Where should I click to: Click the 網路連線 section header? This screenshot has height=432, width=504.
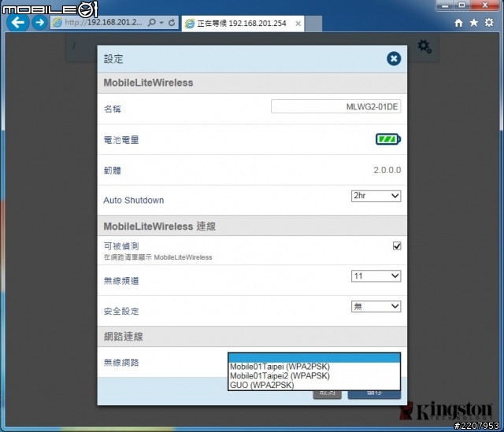tap(252, 337)
